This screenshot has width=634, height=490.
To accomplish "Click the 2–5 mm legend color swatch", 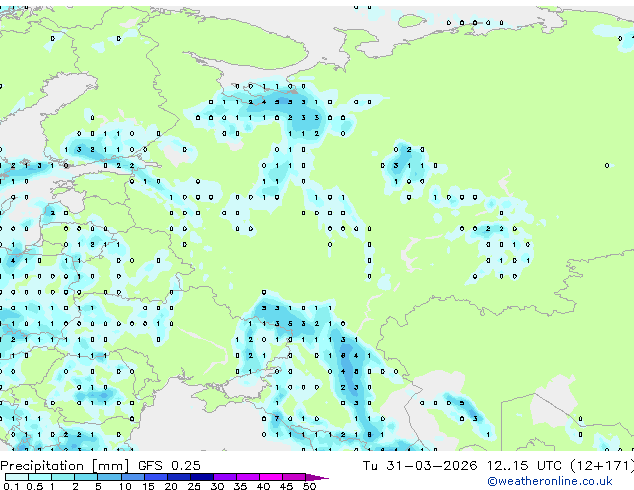I will [x=86, y=477].
